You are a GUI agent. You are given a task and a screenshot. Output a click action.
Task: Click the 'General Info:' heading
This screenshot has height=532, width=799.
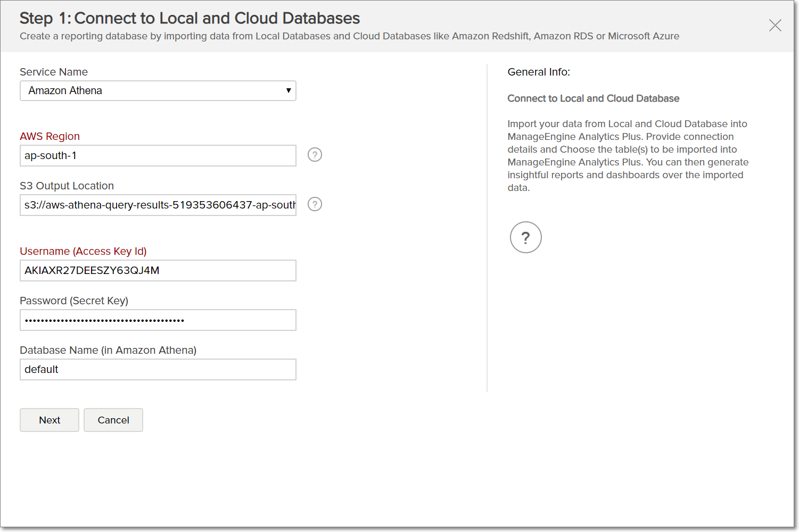pyautogui.click(x=539, y=72)
